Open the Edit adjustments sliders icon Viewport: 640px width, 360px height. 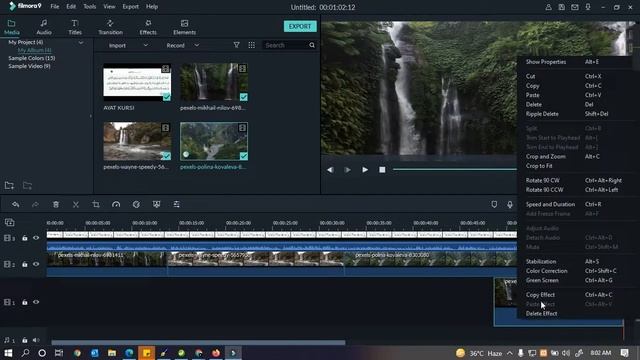pos(176,204)
